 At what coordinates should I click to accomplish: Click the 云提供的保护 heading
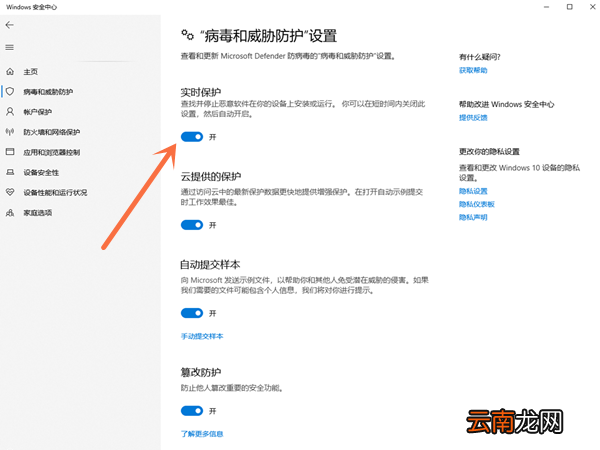tap(210, 177)
